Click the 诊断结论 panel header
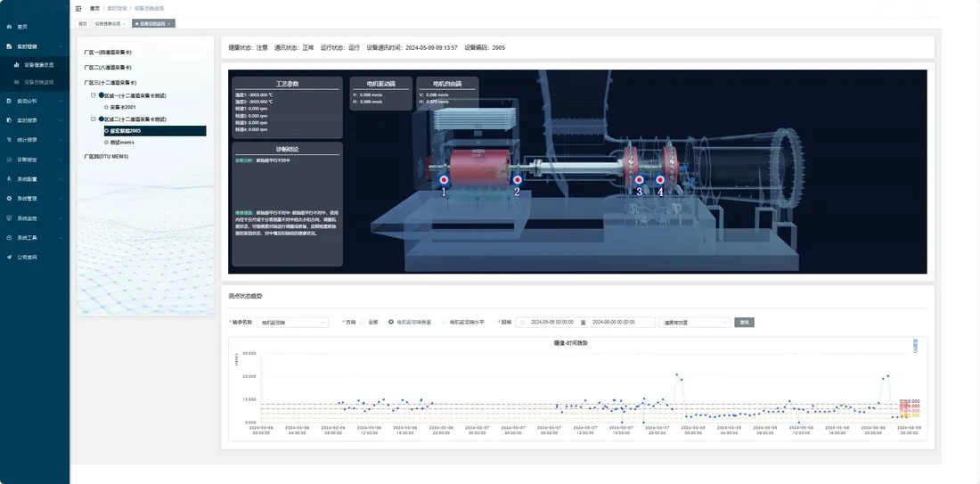 point(288,150)
